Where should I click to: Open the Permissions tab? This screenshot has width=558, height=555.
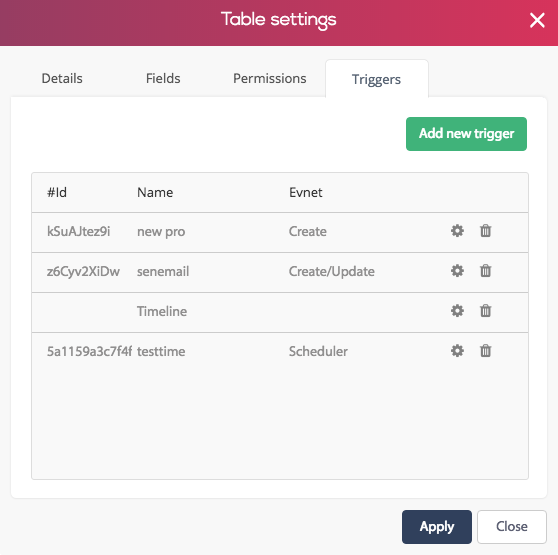pyautogui.click(x=269, y=78)
